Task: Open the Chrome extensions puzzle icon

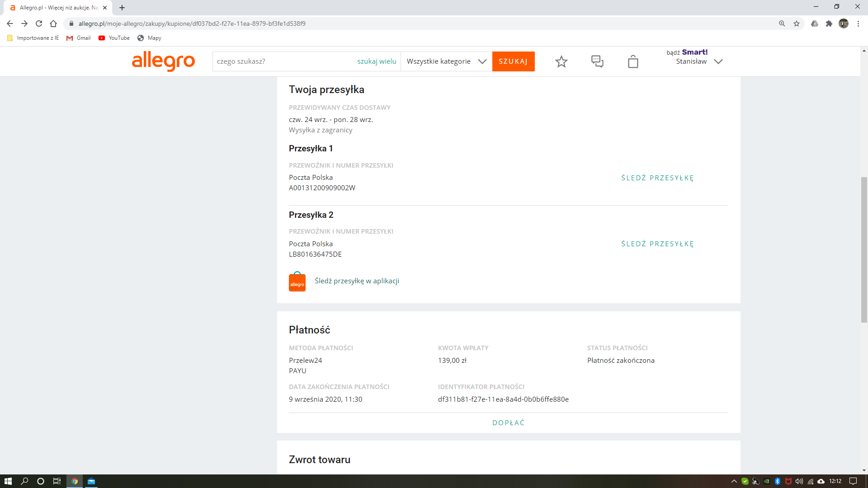Action: [829, 23]
